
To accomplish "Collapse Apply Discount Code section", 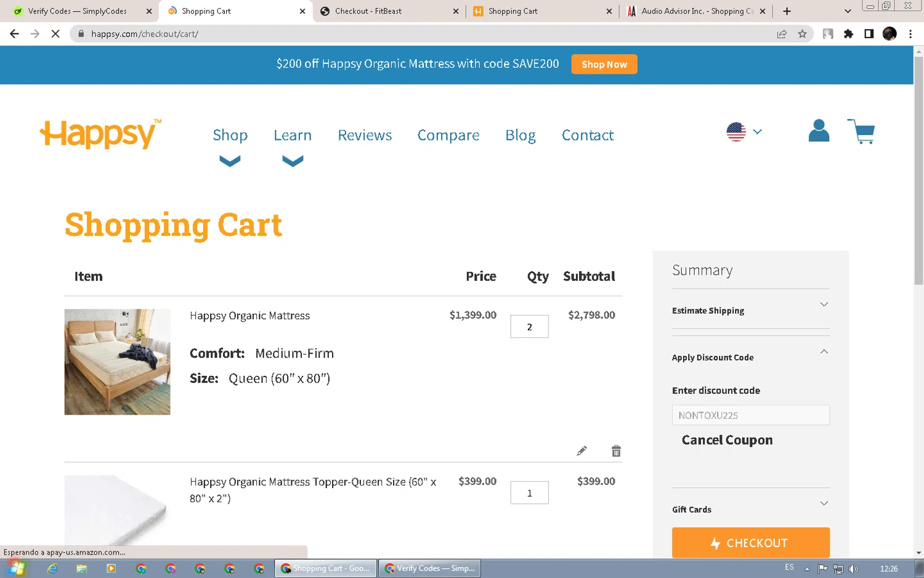I will click(x=750, y=357).
